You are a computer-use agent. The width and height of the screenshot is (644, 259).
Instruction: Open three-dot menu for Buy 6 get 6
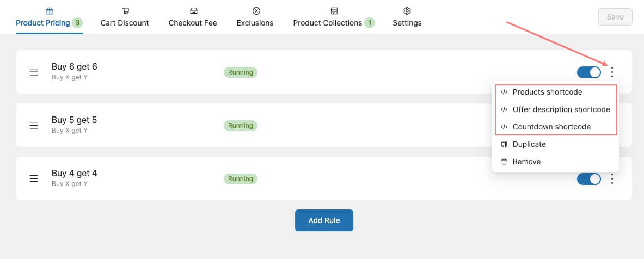pos(612,72)
